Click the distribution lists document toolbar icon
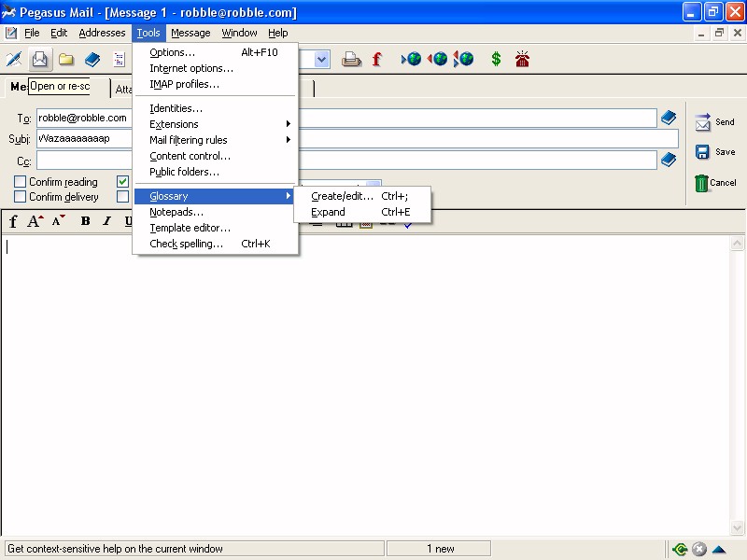This screenshot has width=747, height=560. [x=119, y=60]
